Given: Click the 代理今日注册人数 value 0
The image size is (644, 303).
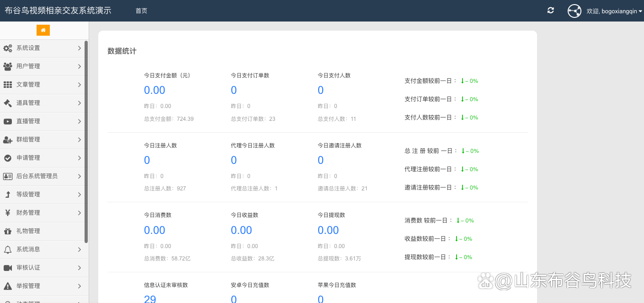Looking at the screenshot, I should click(234, 160).
